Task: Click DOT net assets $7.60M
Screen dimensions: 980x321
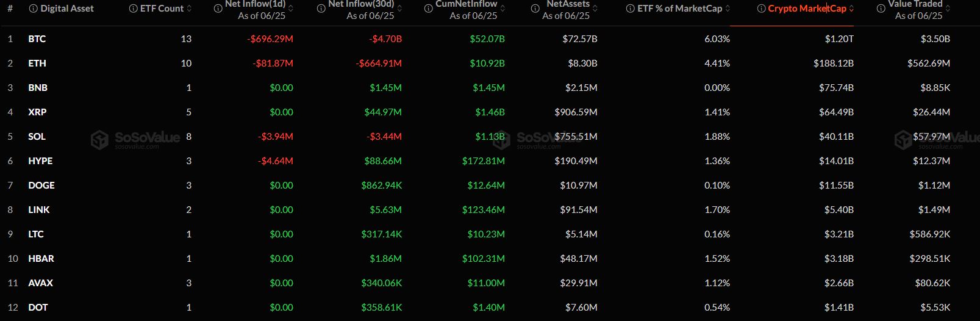Action: pos(581,307)
